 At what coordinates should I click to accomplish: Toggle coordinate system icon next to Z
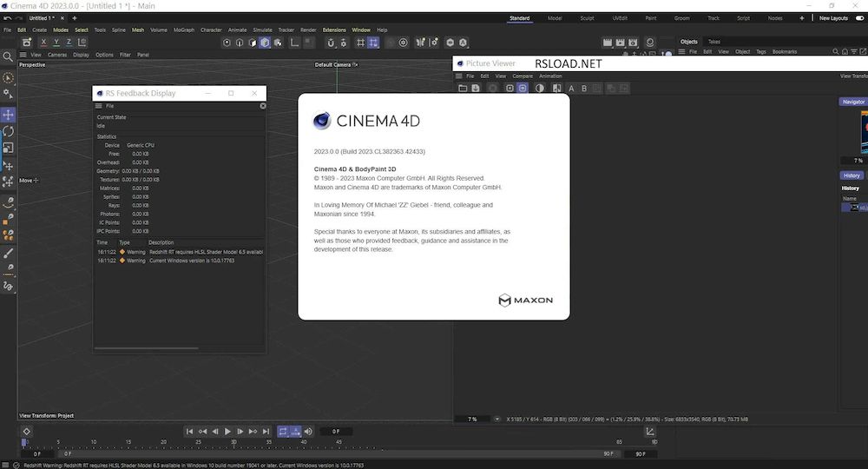[82, 42]
